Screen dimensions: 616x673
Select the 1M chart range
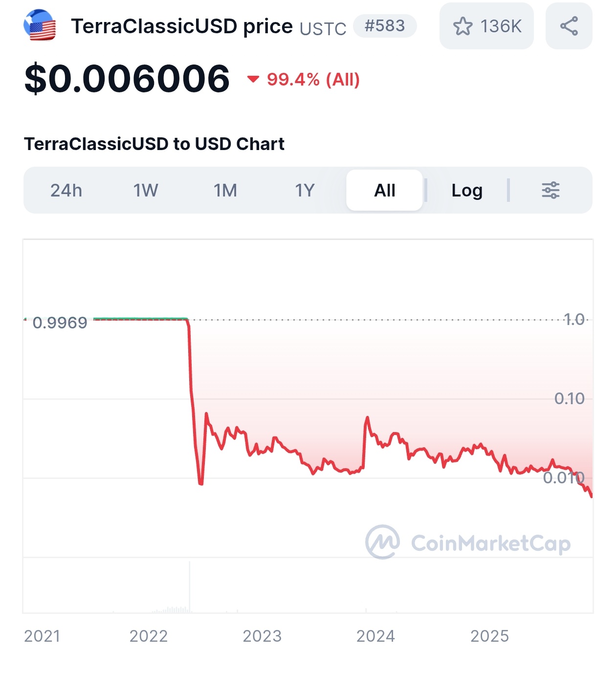click(x=225, y=190)
